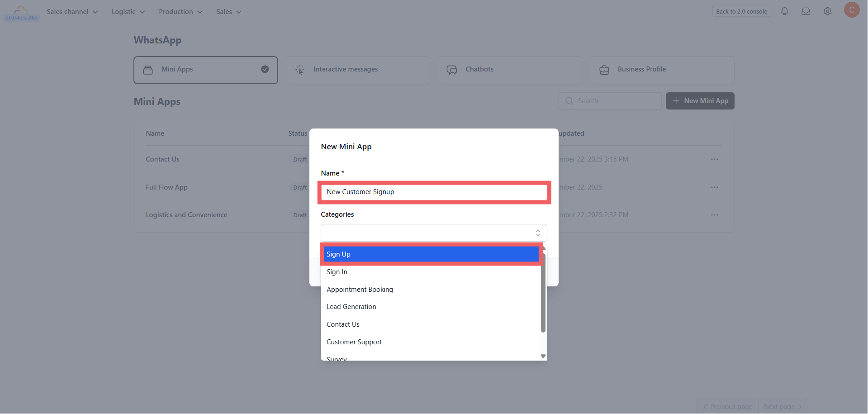
Task: Click the Name column header
Action: [x=155, y=133]
